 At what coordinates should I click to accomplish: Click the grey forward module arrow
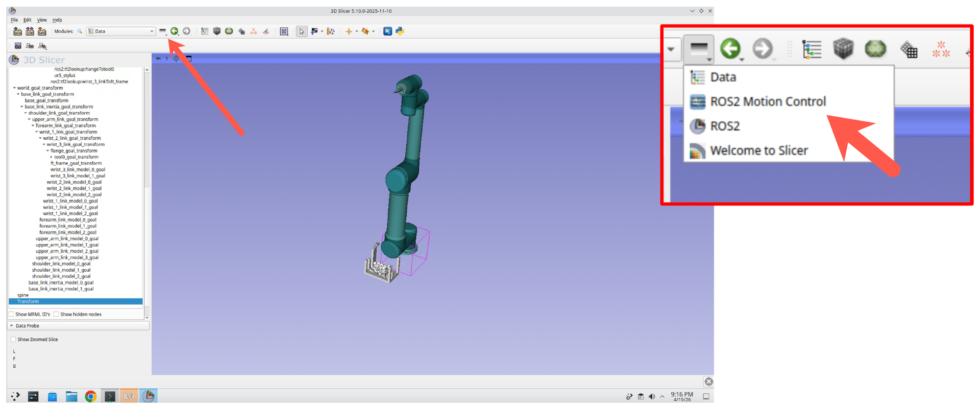[x=186, y=31]
